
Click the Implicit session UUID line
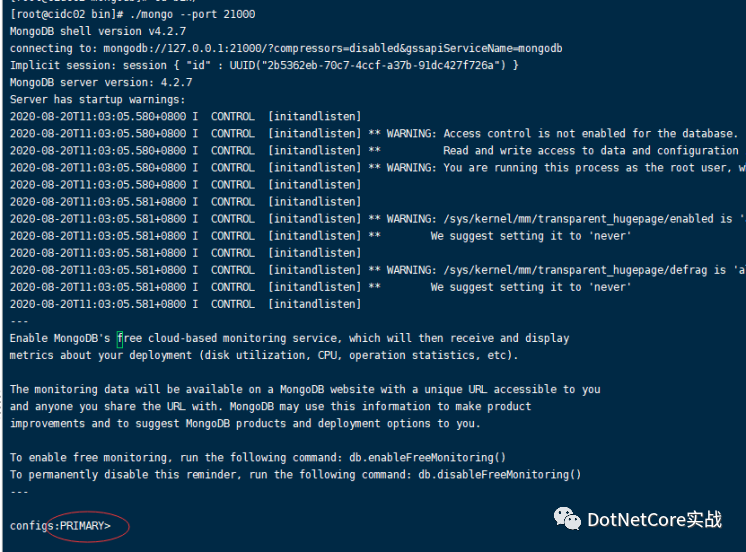tap(264, 66)
